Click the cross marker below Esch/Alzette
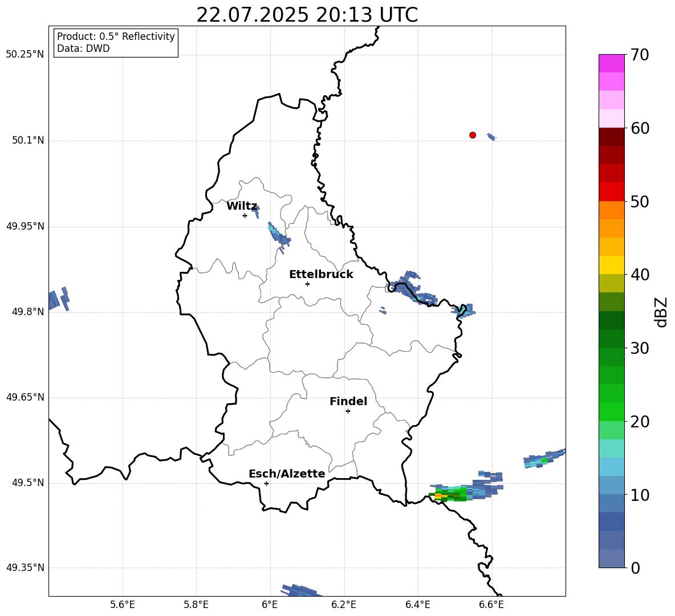 (x=266, y=483)
